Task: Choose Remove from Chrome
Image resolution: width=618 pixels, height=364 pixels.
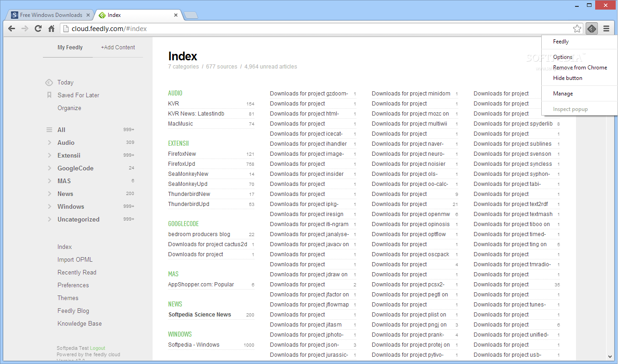Action: tap(579, 68)
